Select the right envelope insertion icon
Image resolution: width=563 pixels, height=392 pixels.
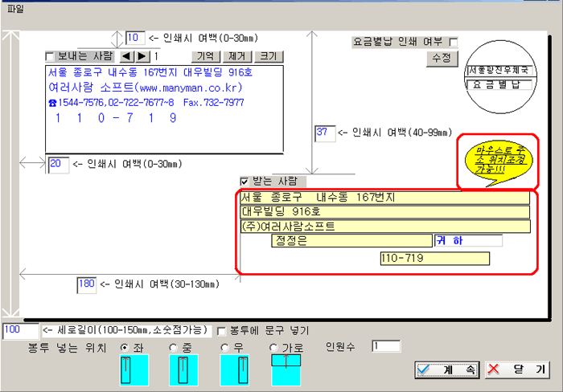pos(235,370)
